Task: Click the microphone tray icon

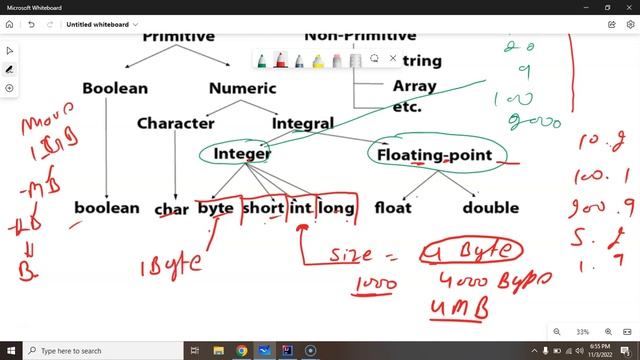Action: [x=545, y=351]
